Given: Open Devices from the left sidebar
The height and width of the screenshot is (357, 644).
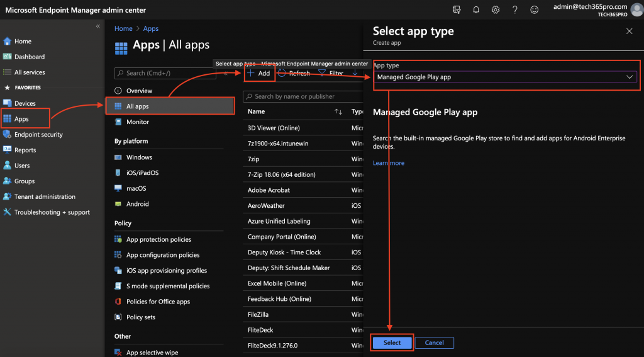Looking at the screenshot, I should pos(25,103).
